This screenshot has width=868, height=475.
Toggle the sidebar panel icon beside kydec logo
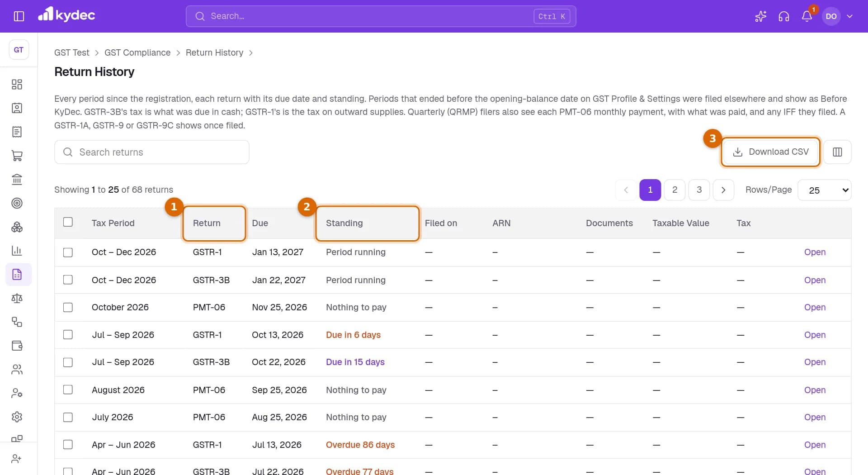19,16
